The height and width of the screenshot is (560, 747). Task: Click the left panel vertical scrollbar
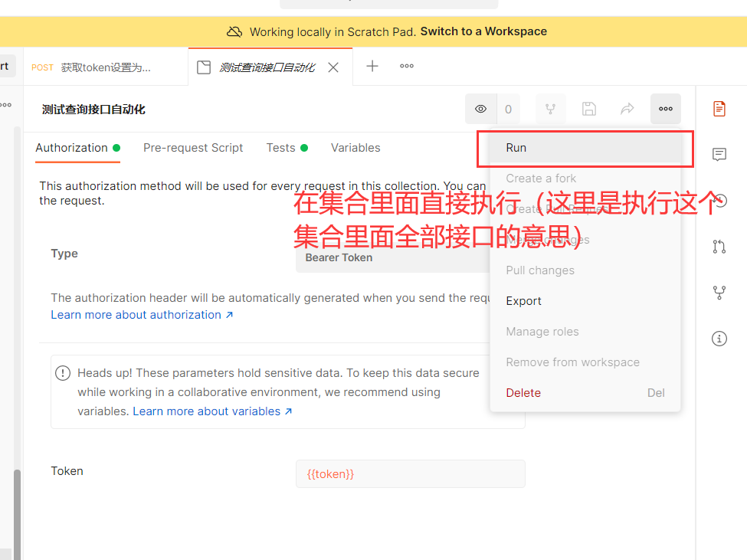17,514
